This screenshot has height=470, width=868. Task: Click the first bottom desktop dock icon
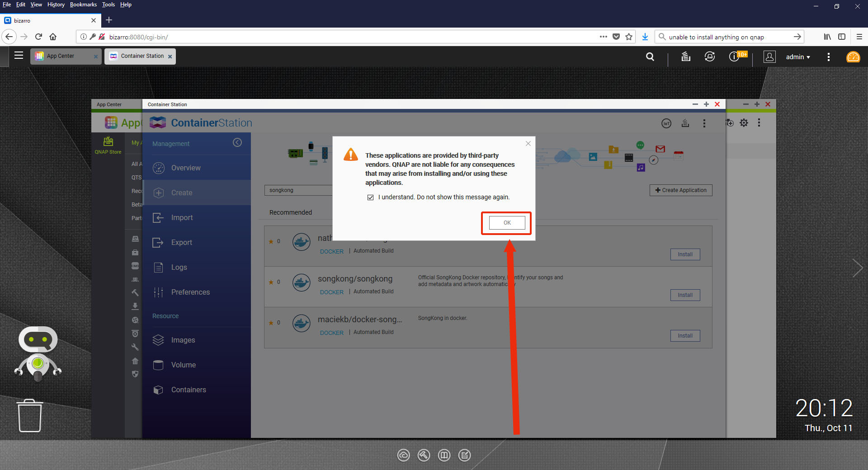point(403,455)
